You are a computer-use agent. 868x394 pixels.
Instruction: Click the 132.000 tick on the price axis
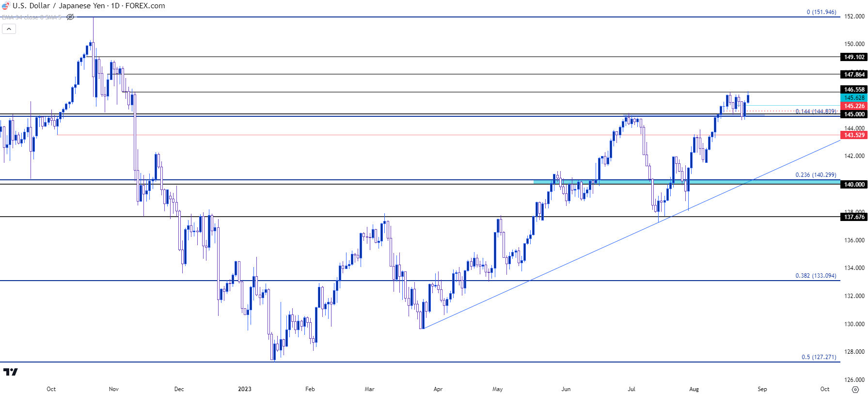[x=854, y=296]
